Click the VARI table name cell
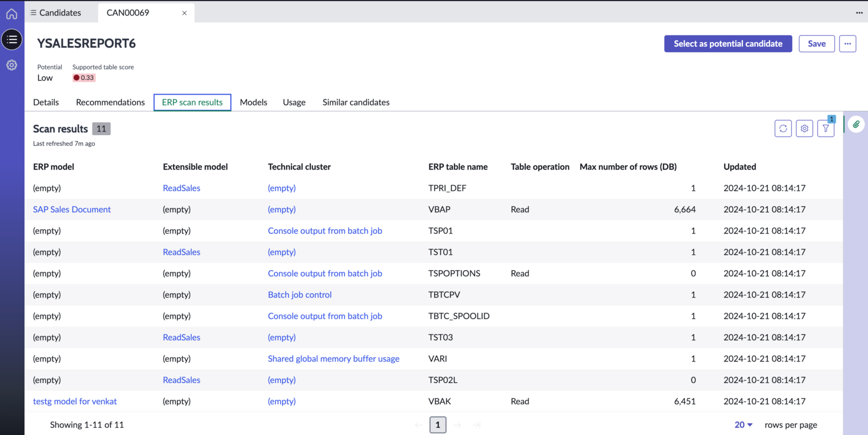This screenshot has width=868, height=435. coord(438,359)
